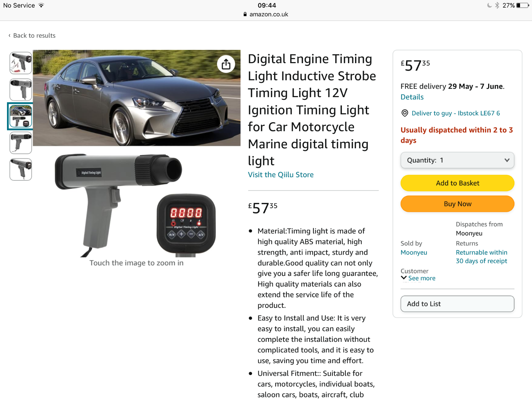The image size is (532, 399).
Task: Select the fifth product thumbnail
Action: coord(21,169)
